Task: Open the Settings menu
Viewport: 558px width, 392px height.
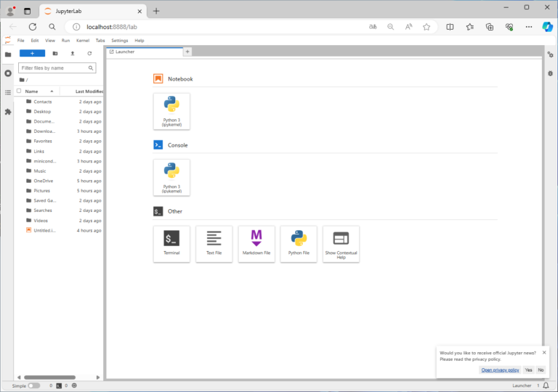Action: click(120, 41)
